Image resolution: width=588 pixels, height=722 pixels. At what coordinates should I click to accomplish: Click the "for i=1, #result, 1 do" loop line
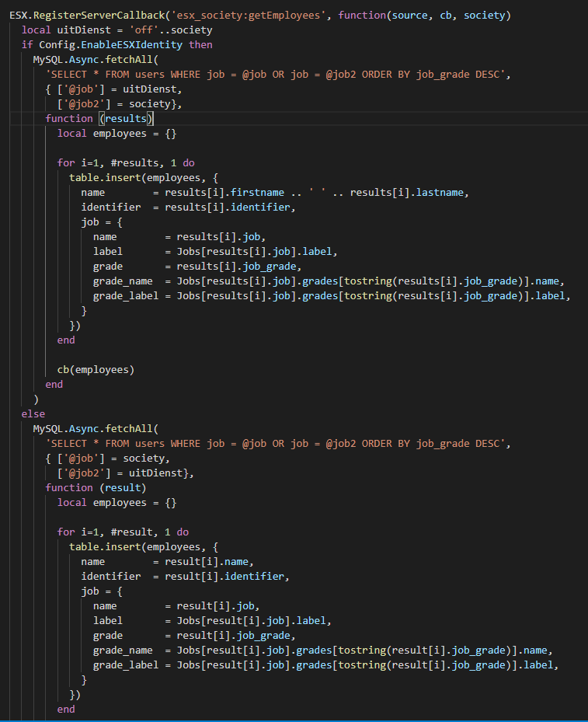pos(123,532)
